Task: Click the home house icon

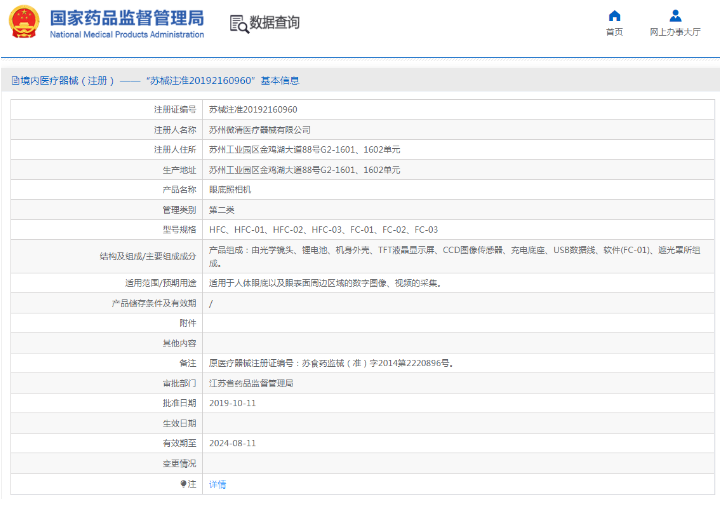Action: 614,15
